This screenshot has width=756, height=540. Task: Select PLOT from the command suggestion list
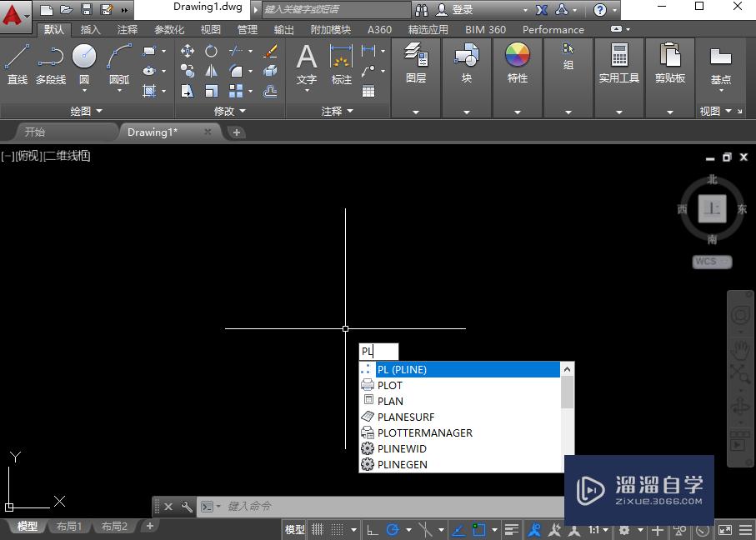click(x=390, y=385)
